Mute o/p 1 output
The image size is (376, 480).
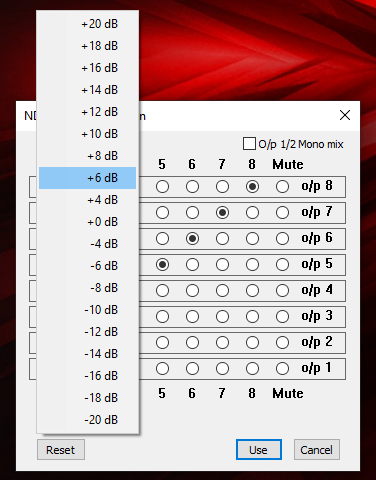(282, 369)
